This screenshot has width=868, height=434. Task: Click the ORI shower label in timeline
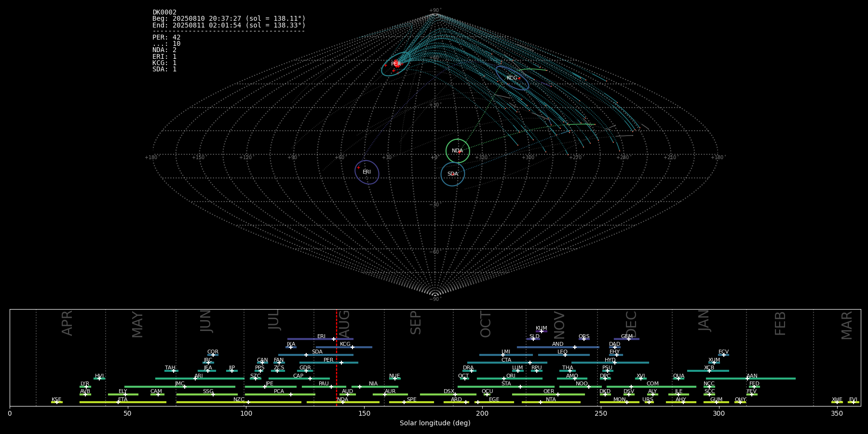coord(511,376)
